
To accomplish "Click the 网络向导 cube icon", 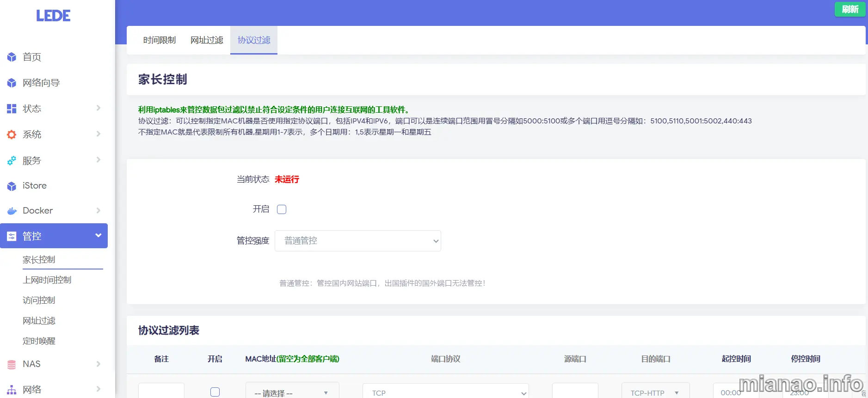I will tap(12, 83).
